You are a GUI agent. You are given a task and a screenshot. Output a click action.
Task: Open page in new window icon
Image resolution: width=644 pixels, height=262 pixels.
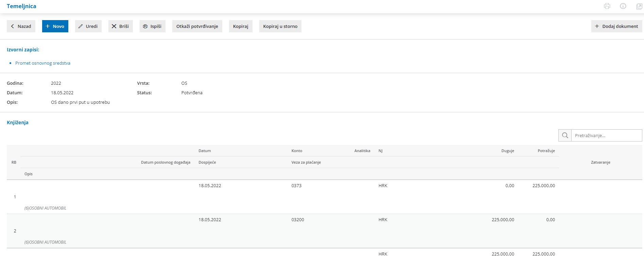tap(639, 6)
